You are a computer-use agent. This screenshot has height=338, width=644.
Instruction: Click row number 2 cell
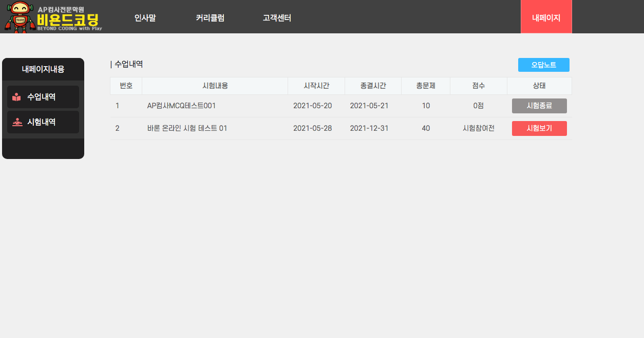coord(118,128)
